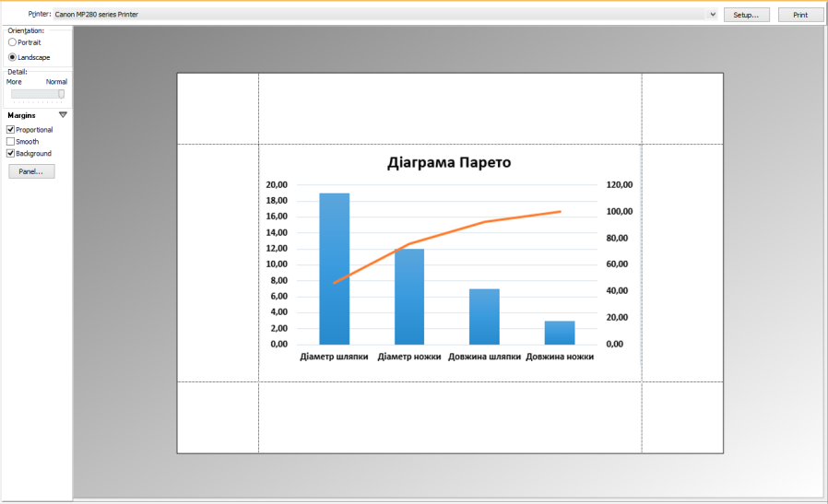Click the Print button
Viewport: 828px width, 504px height.
click(x=800, y=15)
